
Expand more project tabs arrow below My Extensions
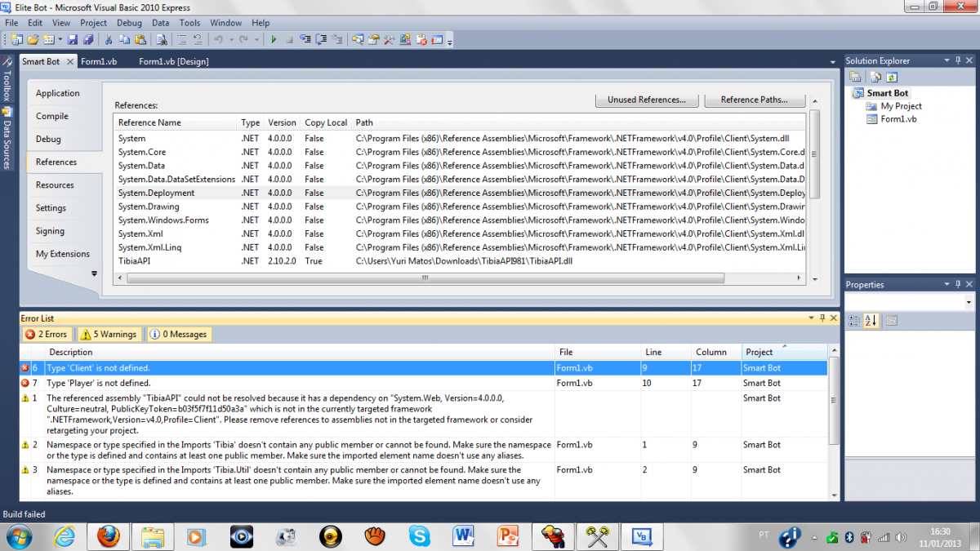[94, 273]
